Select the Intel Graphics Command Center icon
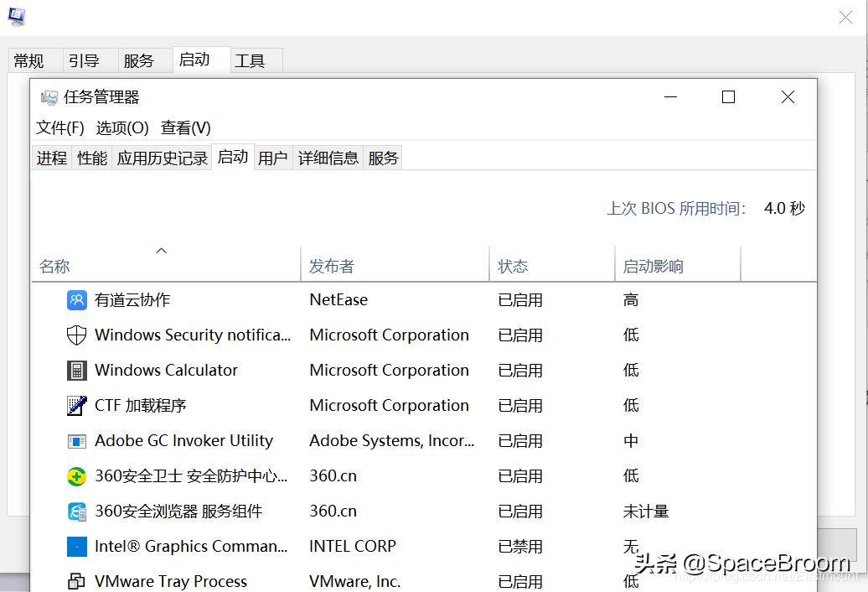Screen dimensions: 868x592 [76, 546]
